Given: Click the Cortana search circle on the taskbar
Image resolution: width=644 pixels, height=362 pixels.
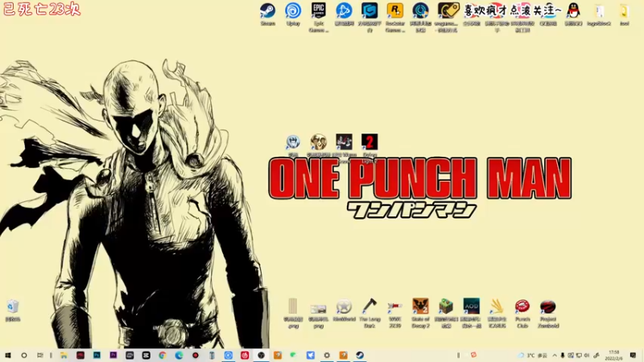Looking at the screenshot, I should click(24, 356).
